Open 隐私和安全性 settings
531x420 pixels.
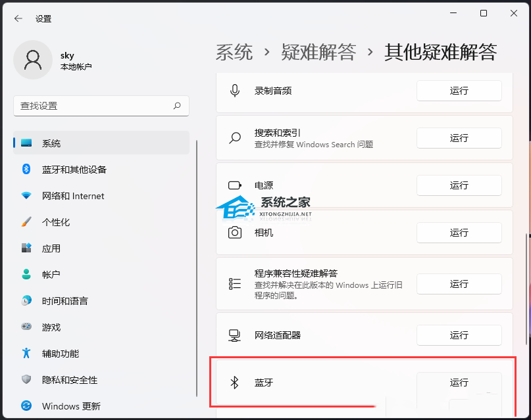(x=101, y=380)
